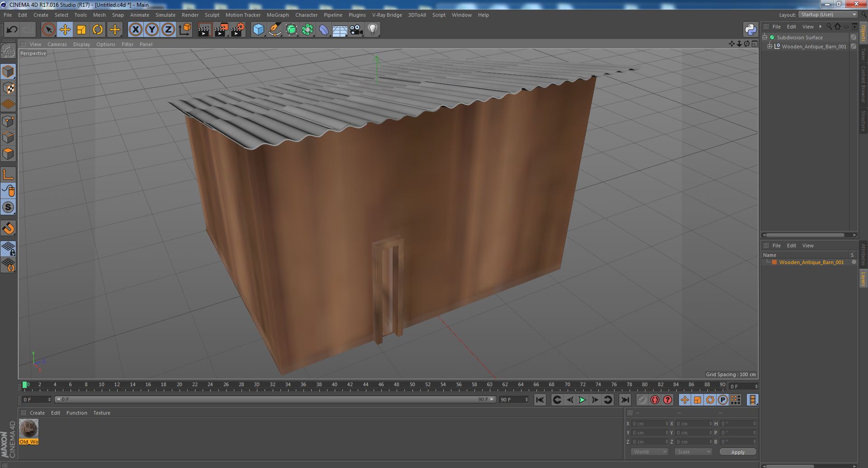Open the green Subdivision generators icon
Image resolution: width=868 pixels, height=468 pixels.
point(291,30)
